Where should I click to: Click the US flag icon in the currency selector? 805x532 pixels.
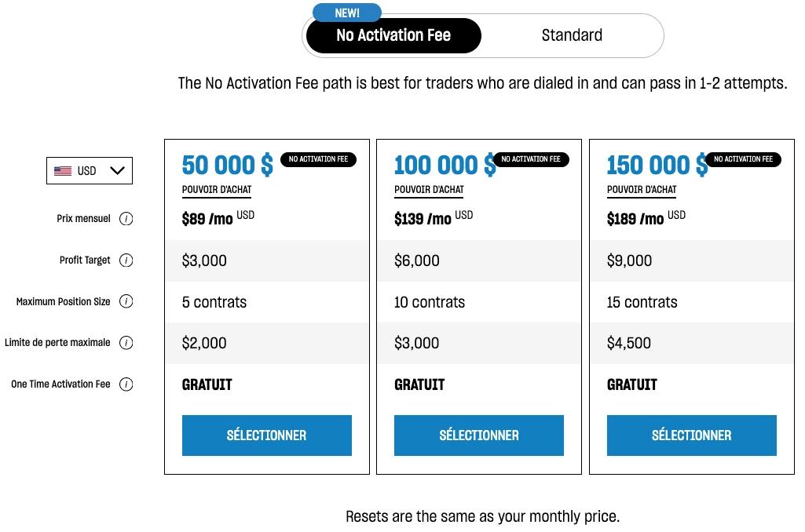64,170
